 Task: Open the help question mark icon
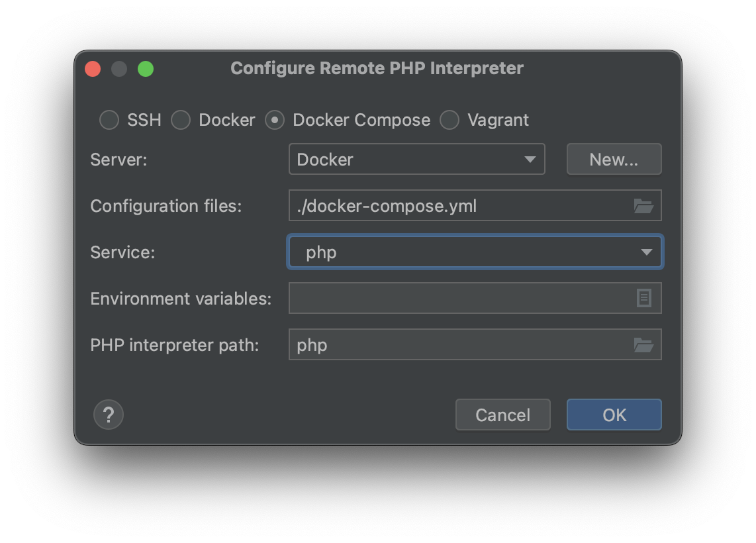pos(109,415)
